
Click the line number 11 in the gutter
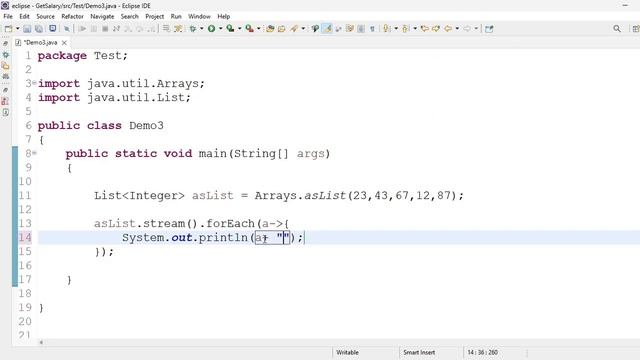pyautogui.click(x=24, y=196)
